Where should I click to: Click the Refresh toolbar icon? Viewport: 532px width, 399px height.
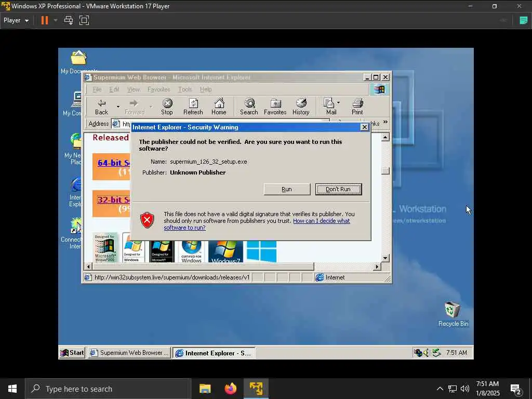click(193, 107)
